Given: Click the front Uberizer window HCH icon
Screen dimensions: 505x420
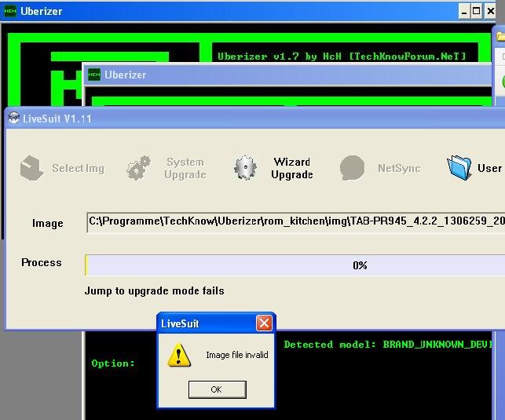Looking at the screenshot, I should click(x=94, y=75).
